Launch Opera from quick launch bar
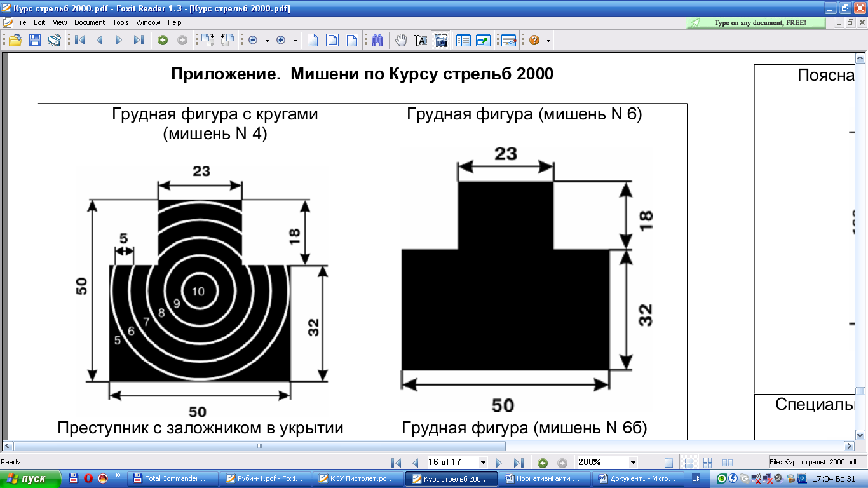The image size is (868, 488). [88, 478]
